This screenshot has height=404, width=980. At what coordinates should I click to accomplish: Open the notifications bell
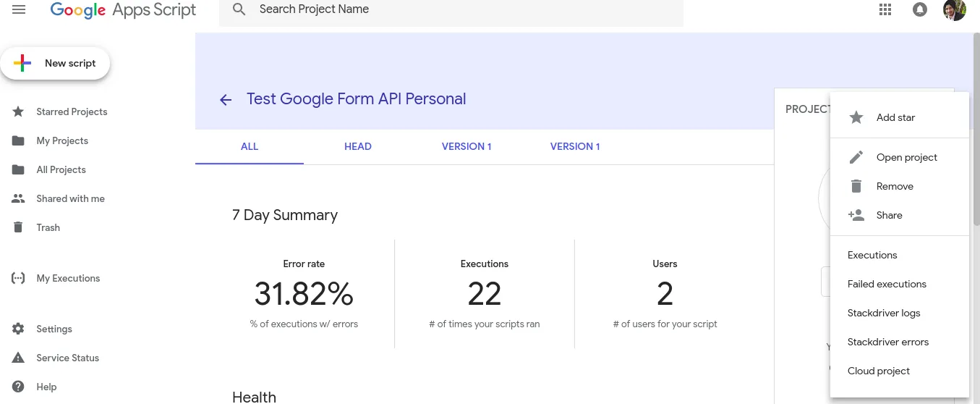click(x=920, y=10)
